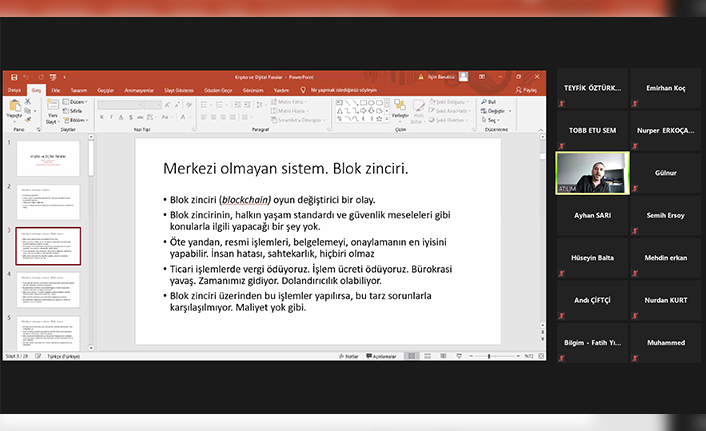
Task: Select the star shape in gallery
Action: pos(379,119)
